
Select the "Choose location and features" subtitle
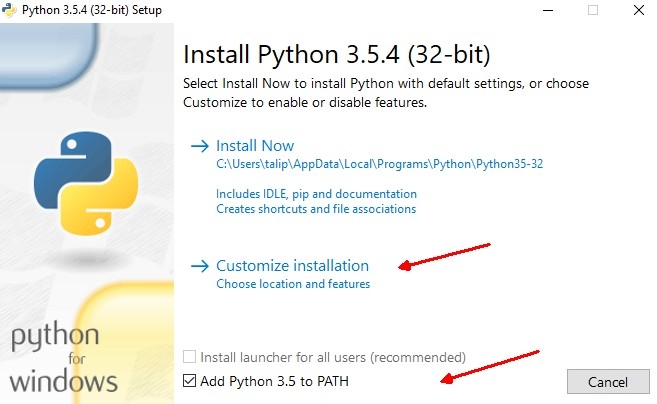point(293,284)
